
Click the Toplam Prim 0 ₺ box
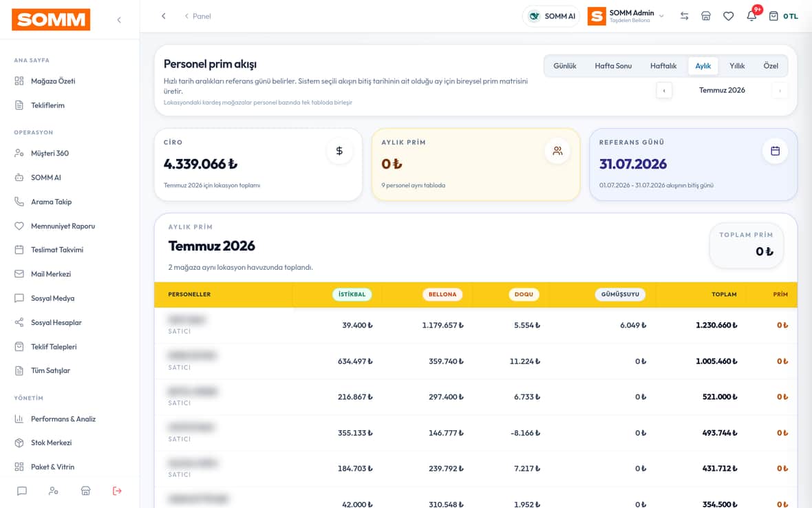pyautogui.click(x=746, y=246)
